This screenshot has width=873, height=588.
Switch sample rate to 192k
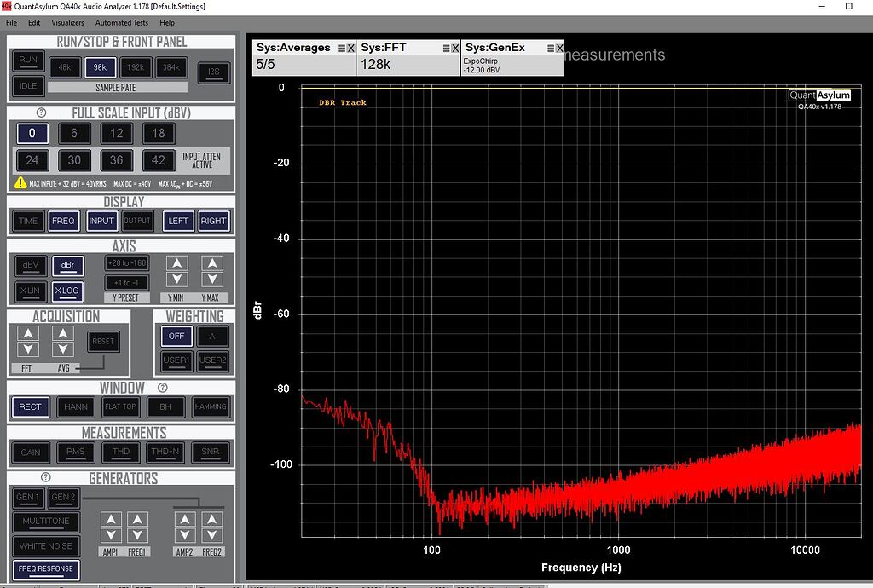click(x=136, y=67)
